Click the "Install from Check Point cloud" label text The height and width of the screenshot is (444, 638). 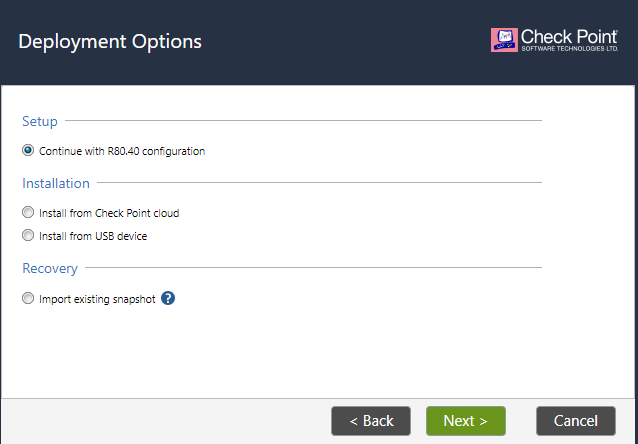point(109,213)
